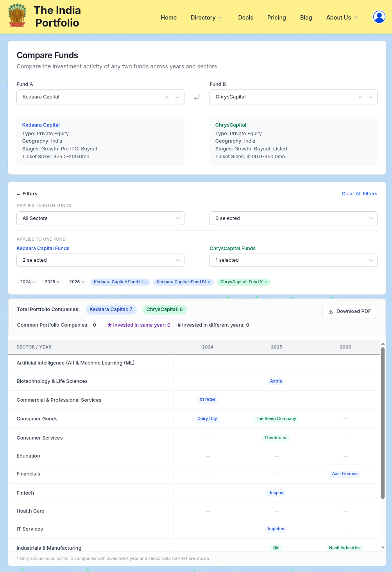
Task: Open the Iljin company tag
Action: click(276, 548)
